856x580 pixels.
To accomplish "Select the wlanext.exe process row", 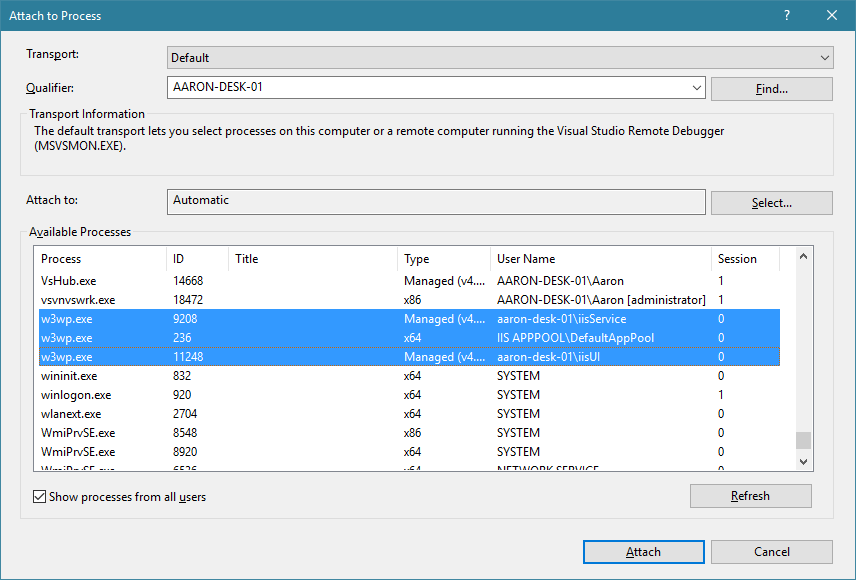I will point(409,414).
